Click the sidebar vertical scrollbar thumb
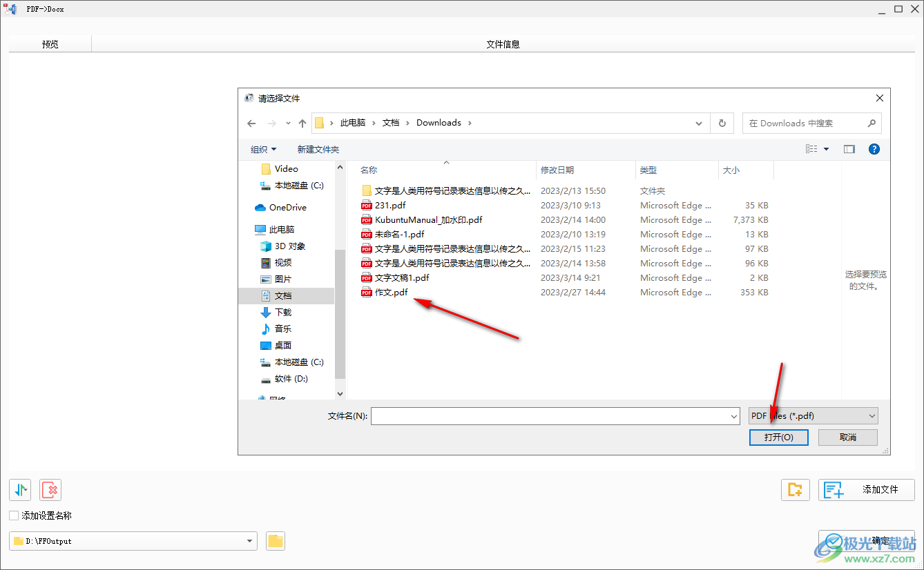 pyautogui.click(x=340, y=314)
